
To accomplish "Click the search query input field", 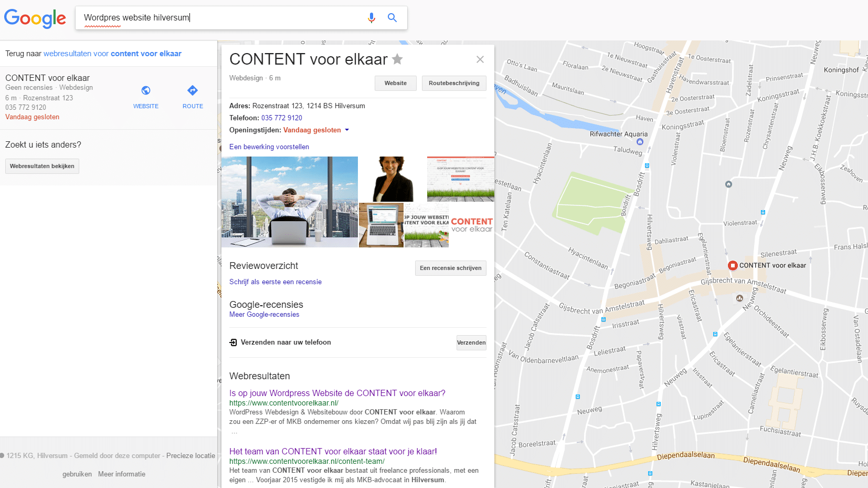I will click(220, 18).
